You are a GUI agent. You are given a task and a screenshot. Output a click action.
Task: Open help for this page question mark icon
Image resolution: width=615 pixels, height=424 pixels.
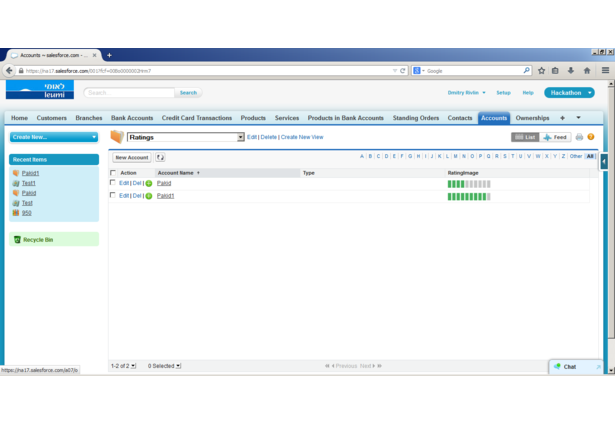click(591, 137)
